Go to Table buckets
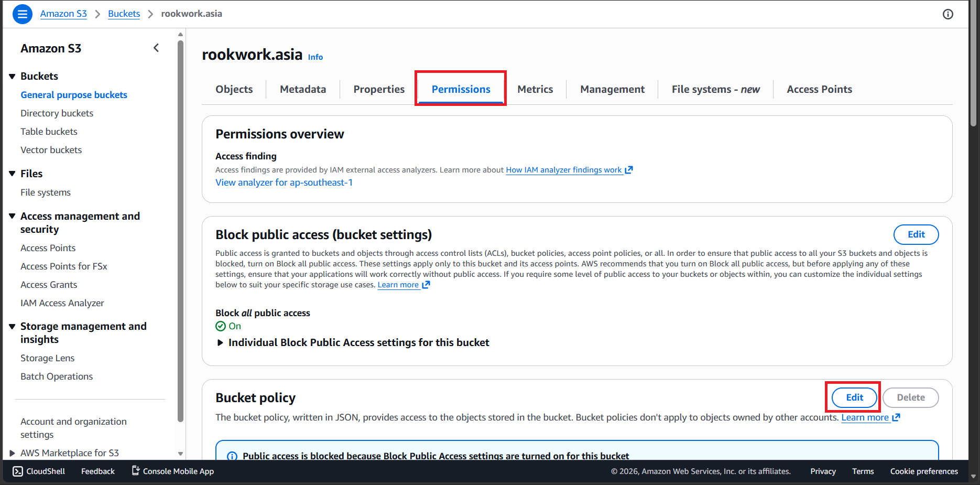This screenshot has width=980, height=485. click(49, 132)
